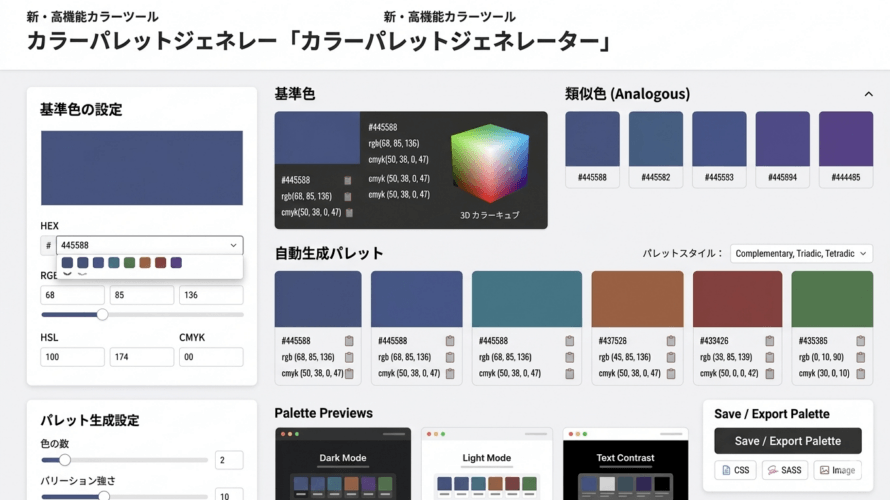890x500 pixels.
Task: Pick the green swatch in HEX dropdown list
Action: [129, 262]
